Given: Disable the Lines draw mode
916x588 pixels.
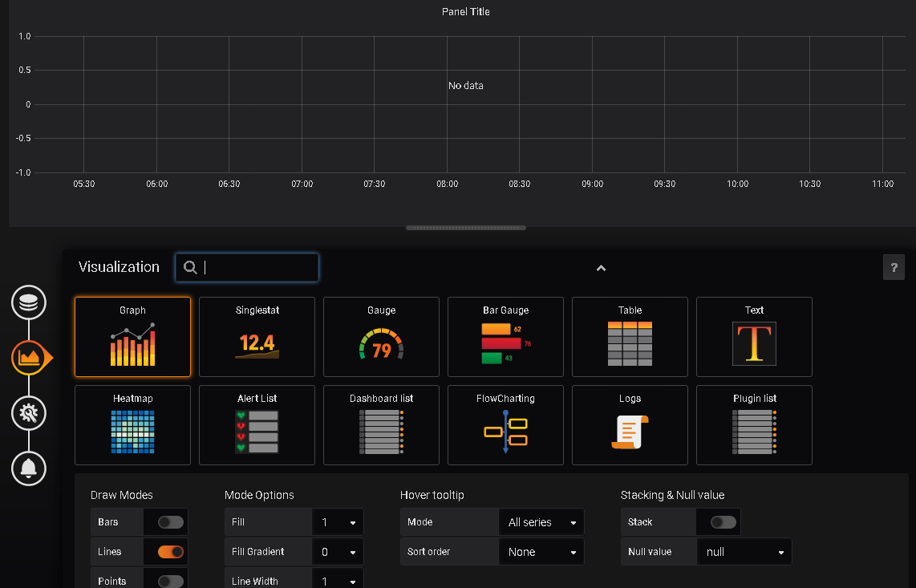Looking at the screenshot, I should click(166, 552).
